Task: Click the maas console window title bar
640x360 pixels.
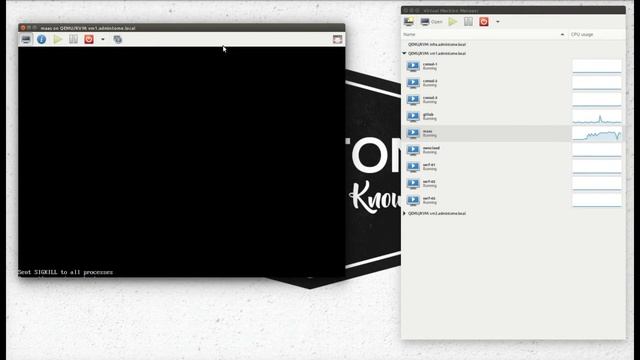Action: coord(182,28)
